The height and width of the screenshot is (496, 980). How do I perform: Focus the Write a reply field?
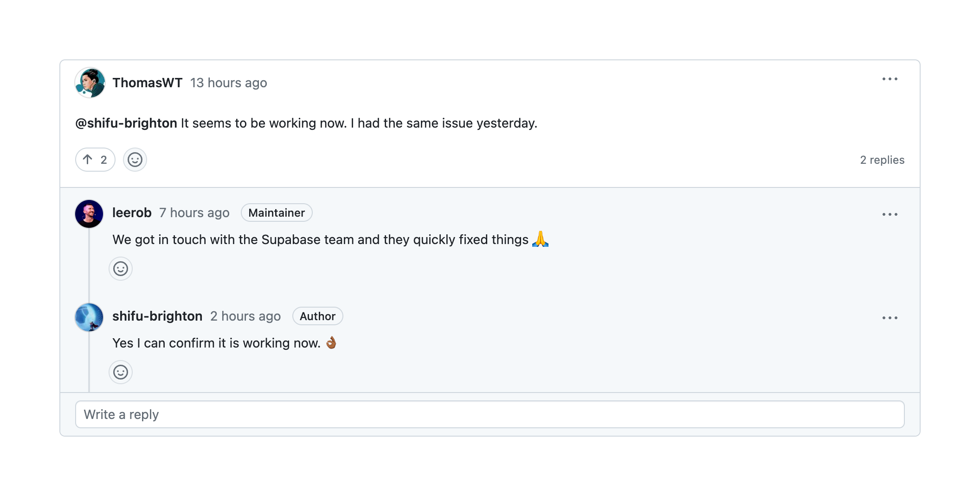tap(490, 415)
